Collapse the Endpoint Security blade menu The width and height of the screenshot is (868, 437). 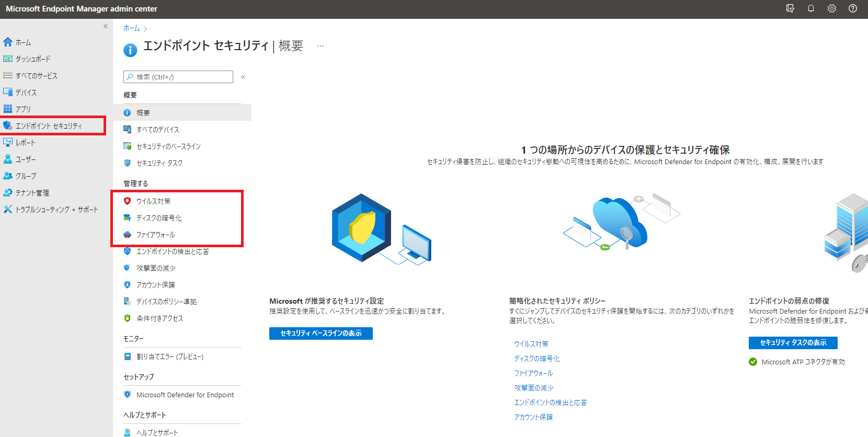pyautogui.click(x=243, y=77)
